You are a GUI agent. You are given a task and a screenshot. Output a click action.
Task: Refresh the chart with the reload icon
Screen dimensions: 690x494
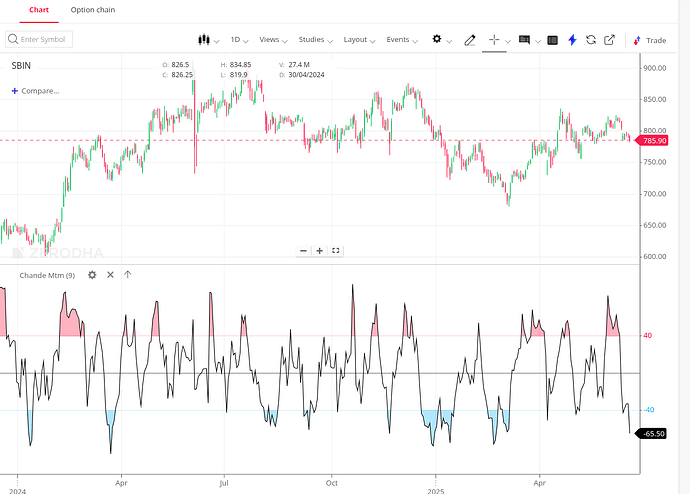click(591, 40)
